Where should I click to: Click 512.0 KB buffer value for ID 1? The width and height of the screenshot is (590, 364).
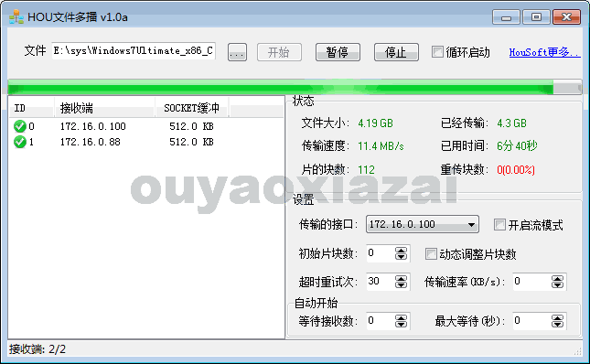(x=191, y=142)
